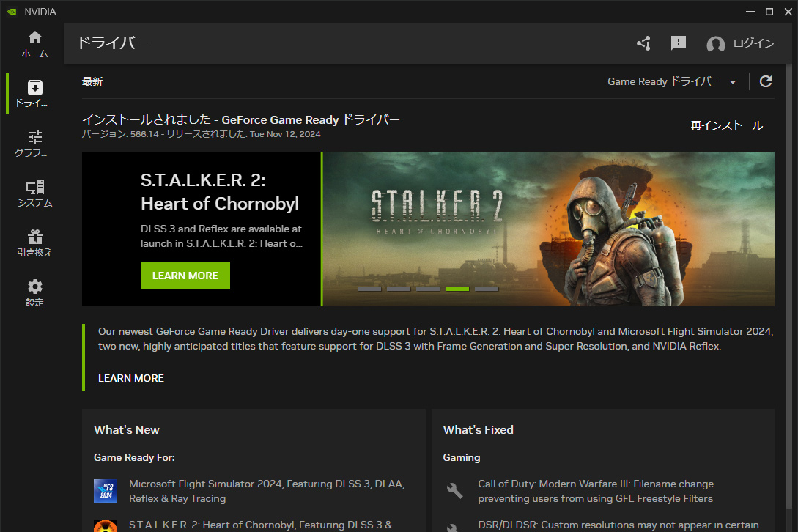Screen dimensions: 798x532
Task: Select the third banner carousel indicator
Action: pos(428,289)
